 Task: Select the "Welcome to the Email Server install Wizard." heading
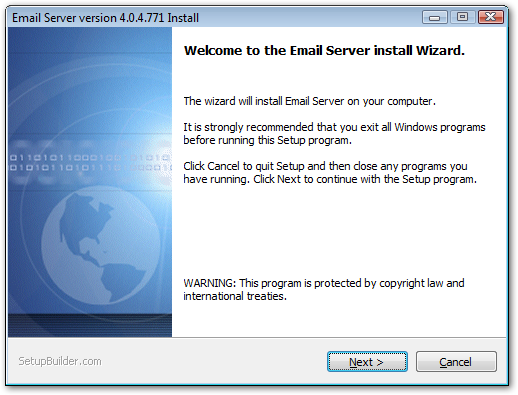[x=324, y=51]
